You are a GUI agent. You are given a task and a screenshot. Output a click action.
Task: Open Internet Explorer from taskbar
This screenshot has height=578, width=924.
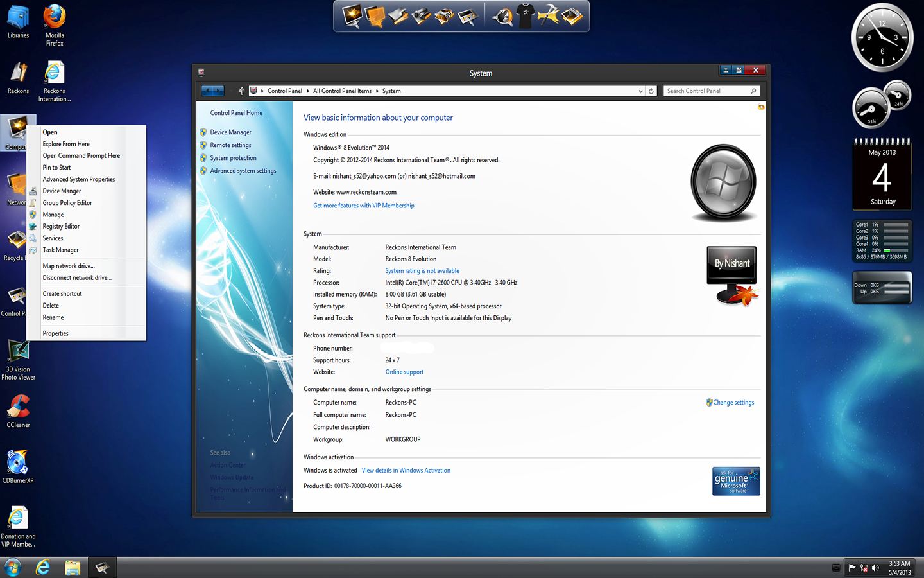43,567
